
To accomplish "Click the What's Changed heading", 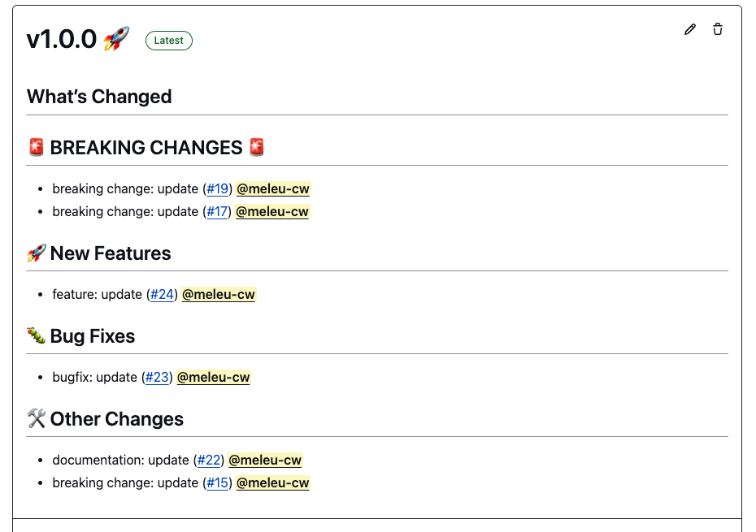I will pyautogui.click(x=99, y=97).
